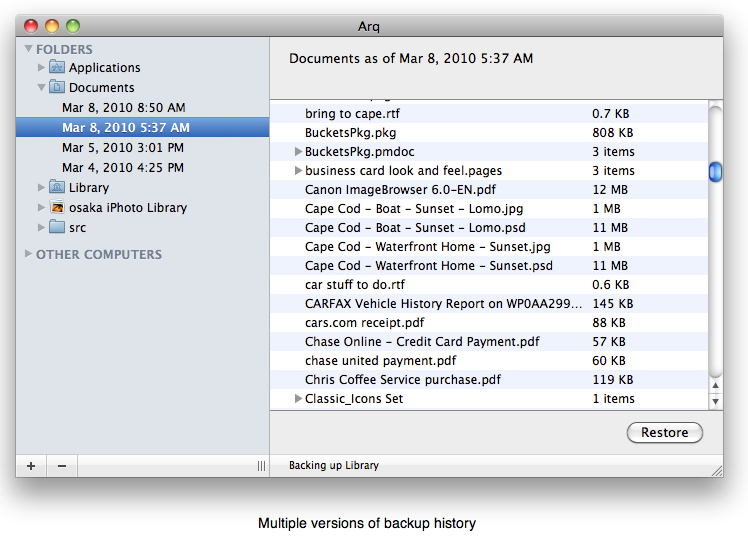This screenshot has width=748, height=553.
Task: Collapse the FOLDERS section
Action: pos(29,49)
